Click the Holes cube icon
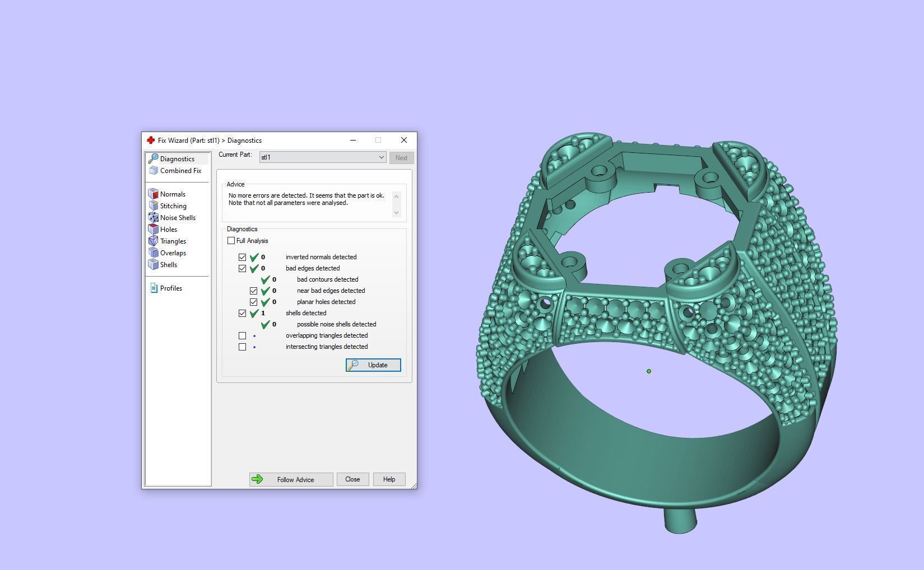This screenshot has width=924, height=570. pyautogui.click(x=154, y=230)
